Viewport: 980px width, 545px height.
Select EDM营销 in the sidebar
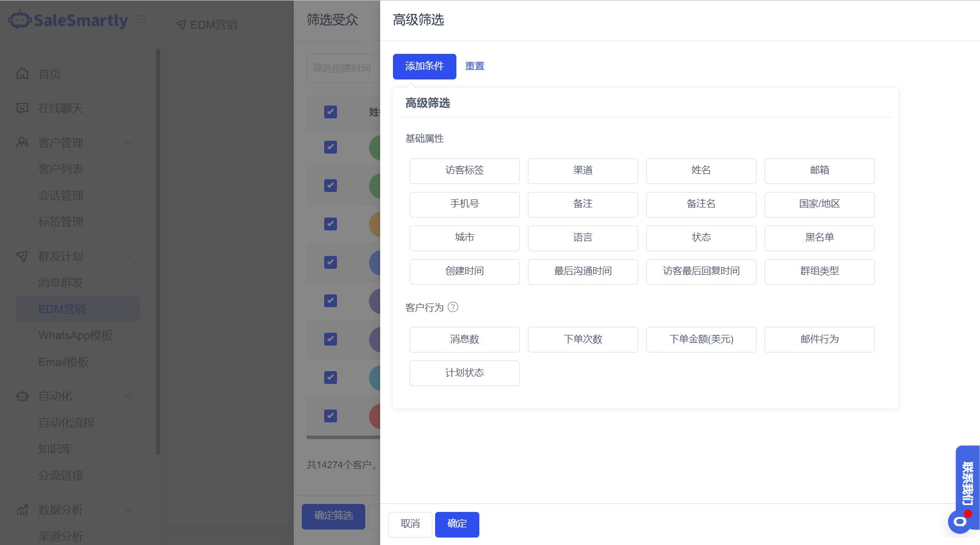(78, 309)
